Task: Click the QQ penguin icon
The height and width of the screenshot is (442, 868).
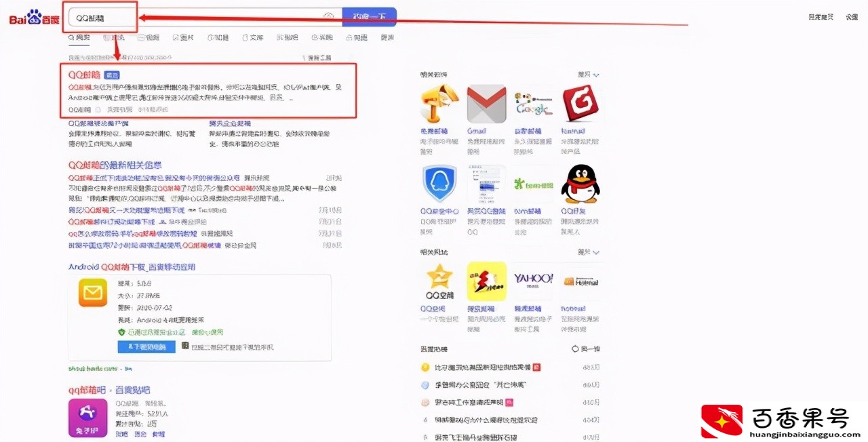Action: coord(580,184)
